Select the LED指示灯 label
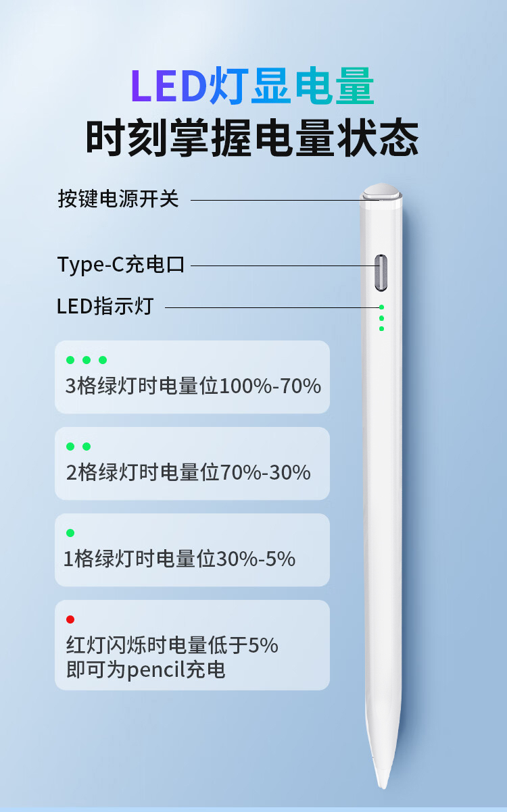Screen dimensions: 507x812 (x=105, y=307)
